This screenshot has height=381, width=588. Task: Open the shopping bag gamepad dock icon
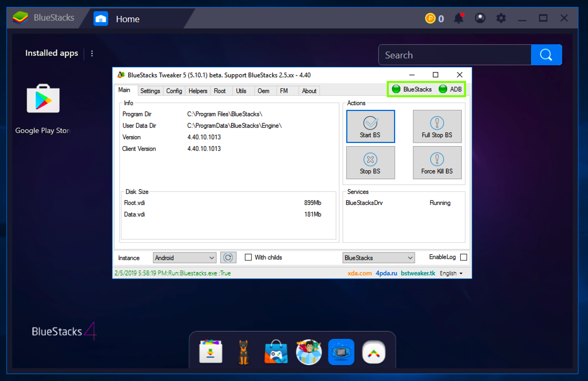(276, 352)
